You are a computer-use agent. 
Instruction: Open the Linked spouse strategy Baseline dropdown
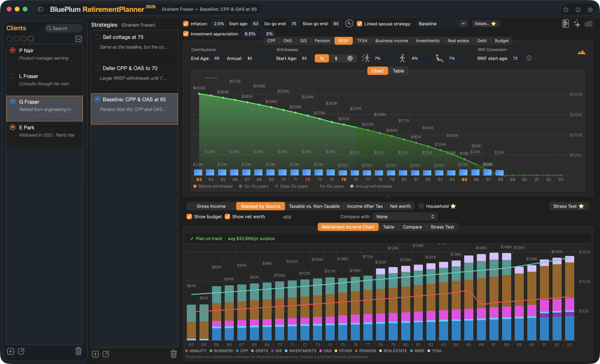click(x=442, y=24)
